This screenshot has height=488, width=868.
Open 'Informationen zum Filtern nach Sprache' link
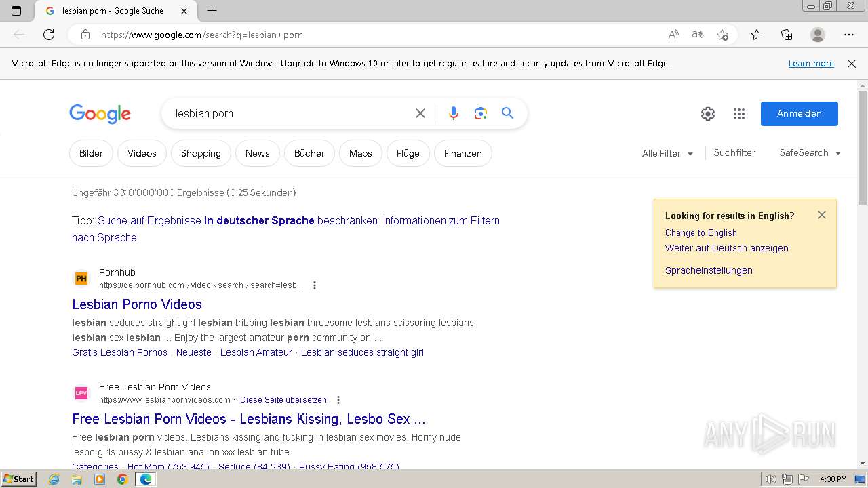click(285, 229)
